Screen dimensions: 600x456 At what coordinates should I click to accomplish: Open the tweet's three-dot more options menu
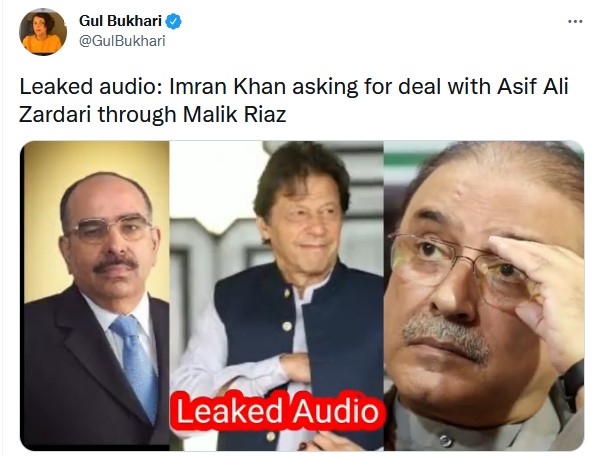pos(575,22)
